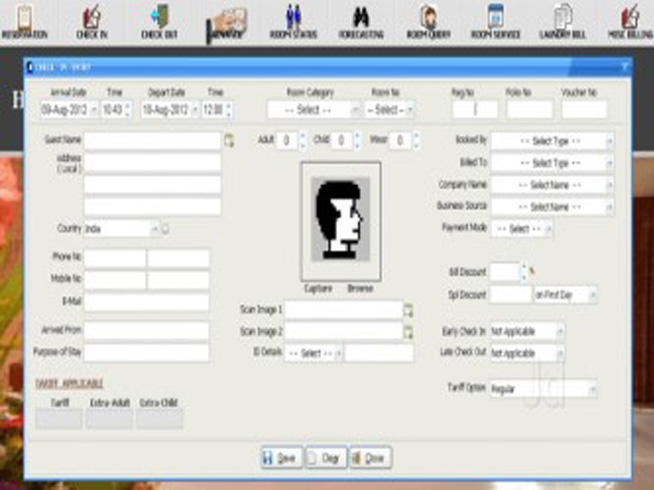Open Check Out from the toolbar

(x=158, y=20)
